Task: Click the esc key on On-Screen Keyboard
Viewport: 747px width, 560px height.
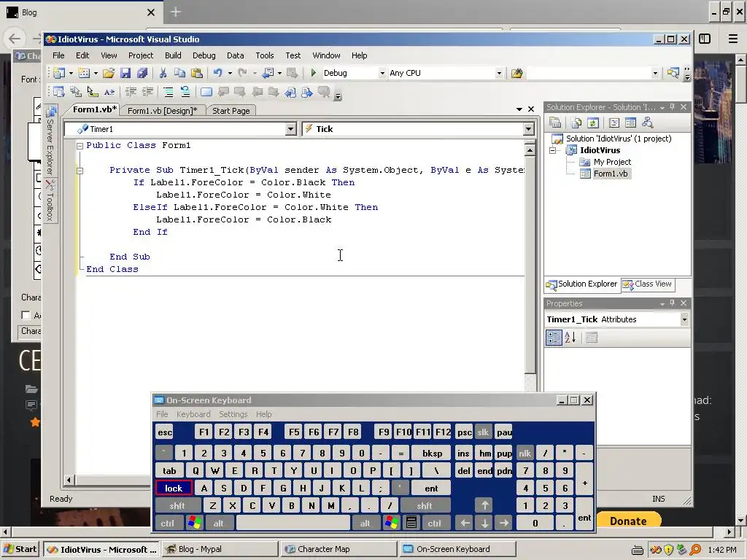Action: point(165,432)
